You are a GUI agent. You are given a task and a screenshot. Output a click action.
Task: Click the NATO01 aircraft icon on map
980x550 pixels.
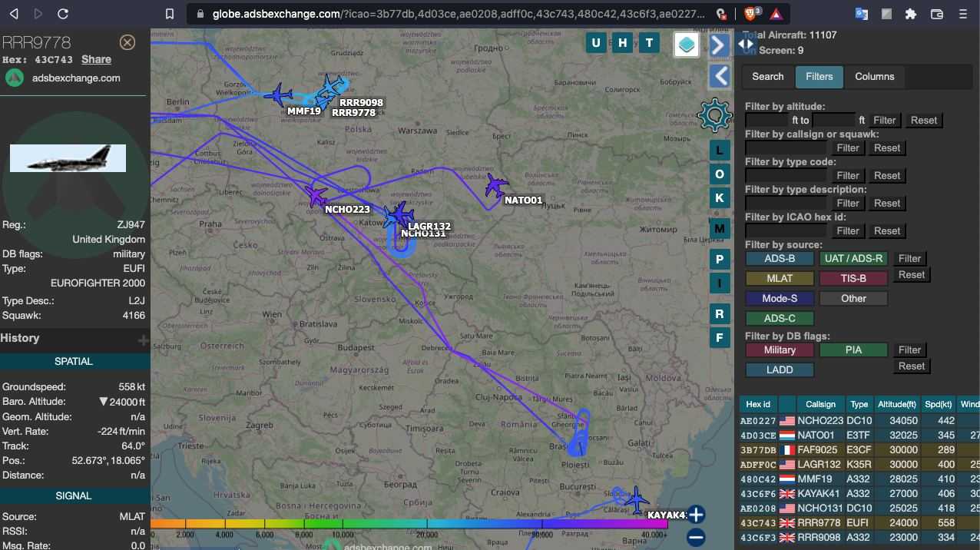coord(496,185)
